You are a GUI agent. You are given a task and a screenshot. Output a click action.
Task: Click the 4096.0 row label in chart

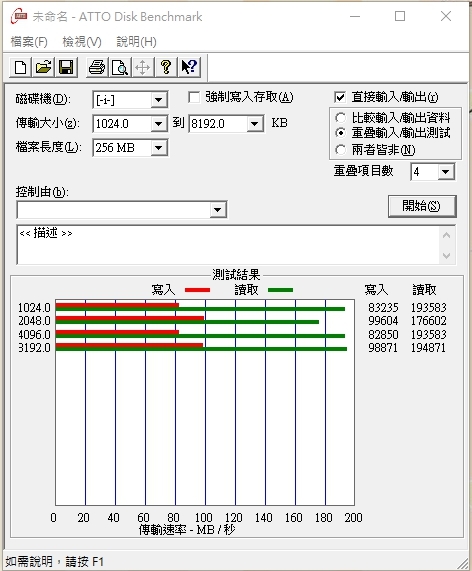coord(34,335)
